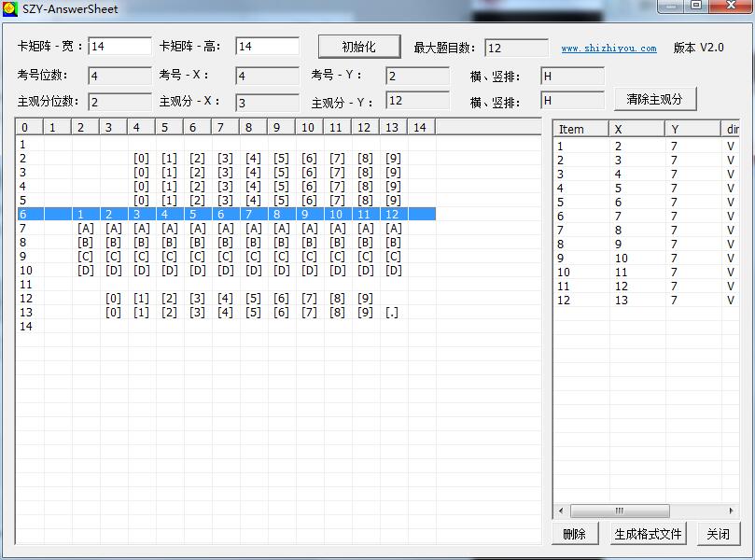Click the 卡矩阵-高 input field
This screenshot has height=560, width=755.
tap(267, 47)
